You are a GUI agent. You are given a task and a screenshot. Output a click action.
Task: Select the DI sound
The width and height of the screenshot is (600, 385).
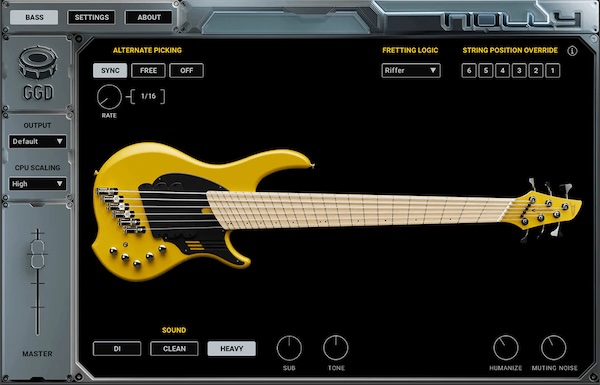117,349
